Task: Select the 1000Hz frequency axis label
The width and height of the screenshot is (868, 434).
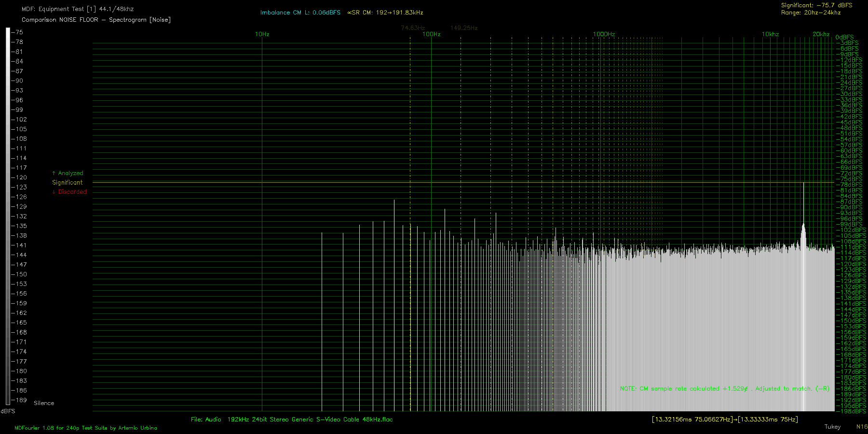Action: tap(604, 34)
